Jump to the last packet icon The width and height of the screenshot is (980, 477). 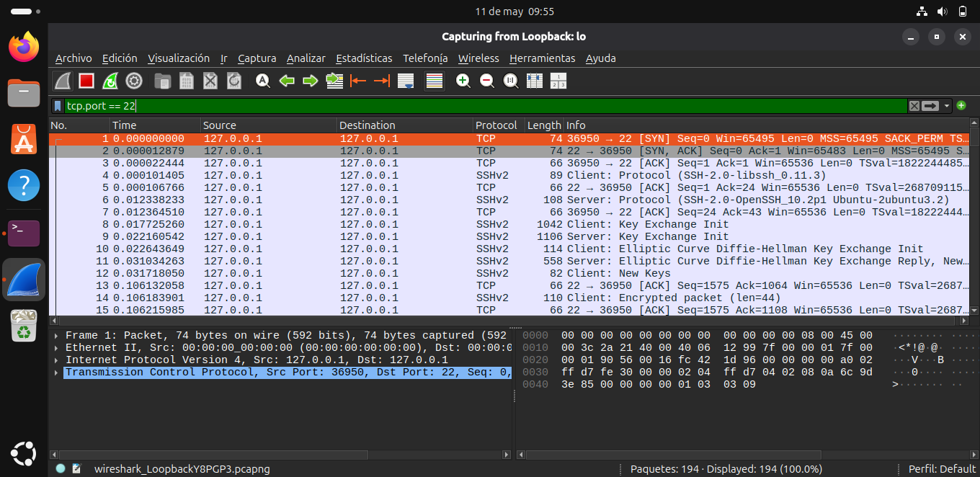click(381, 81)
